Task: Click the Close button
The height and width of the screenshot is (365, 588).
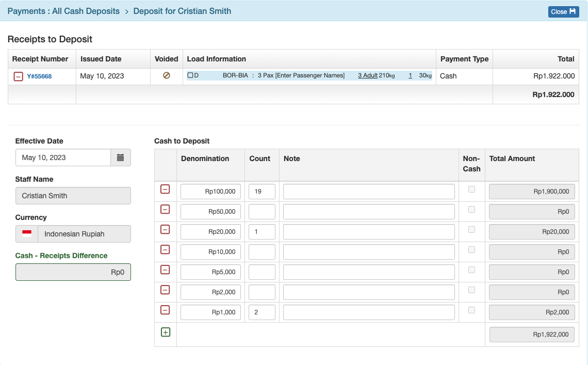Action: click(563, 11)
